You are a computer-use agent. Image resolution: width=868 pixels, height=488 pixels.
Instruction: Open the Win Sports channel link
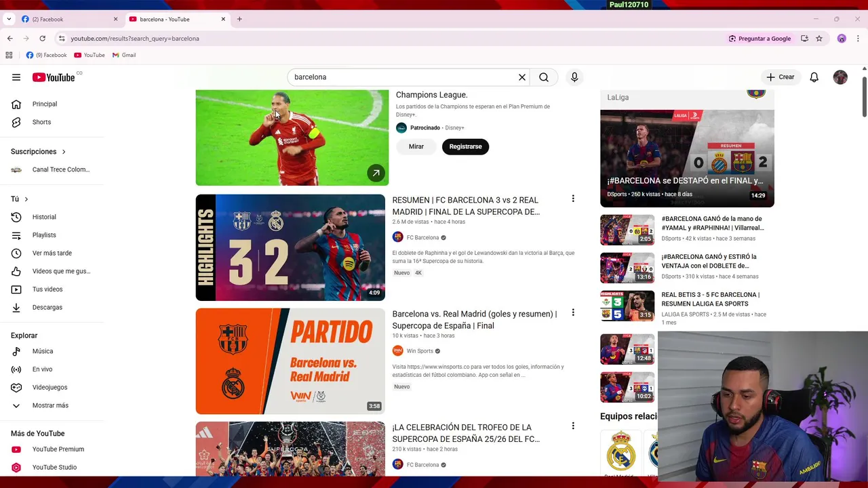[420, 351]
